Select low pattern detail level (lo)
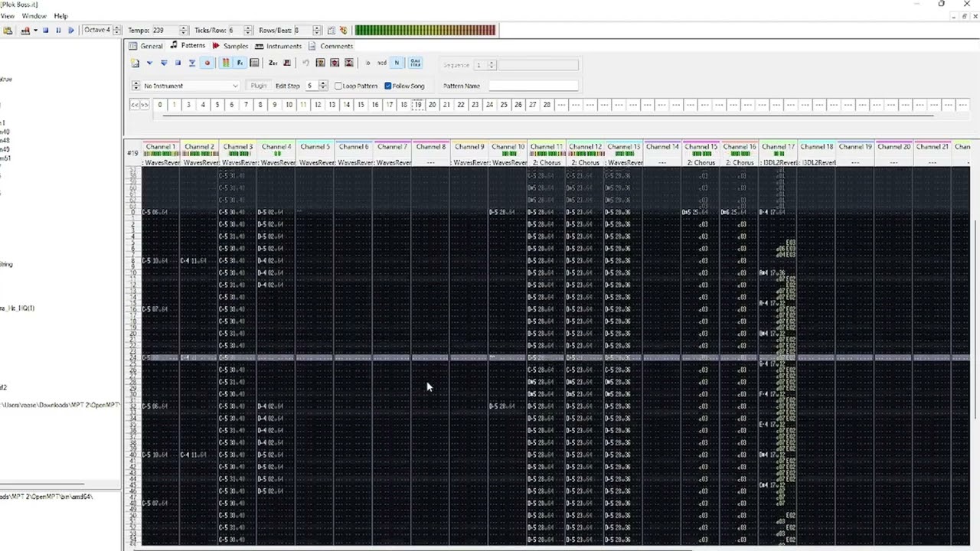980x551 pixels. pos(367,63)
